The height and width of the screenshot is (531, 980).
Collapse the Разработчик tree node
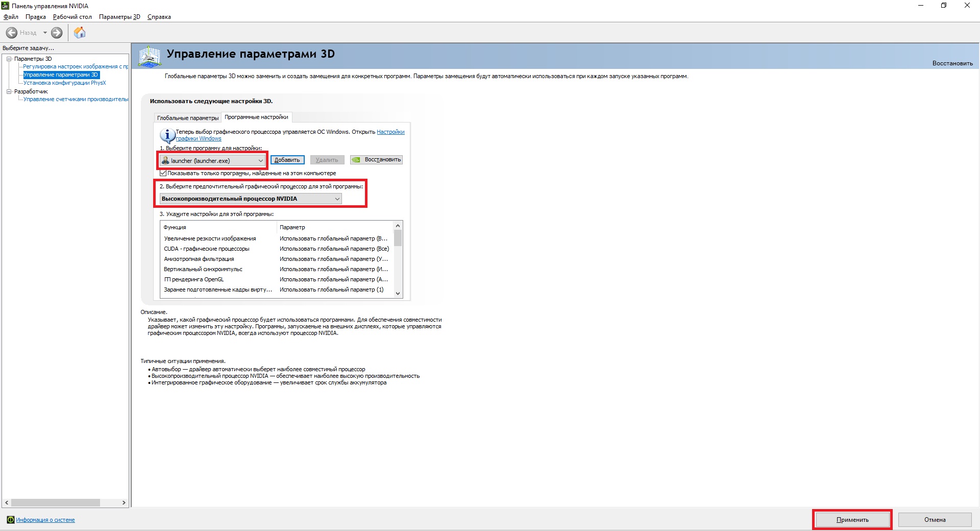point(9,91)
